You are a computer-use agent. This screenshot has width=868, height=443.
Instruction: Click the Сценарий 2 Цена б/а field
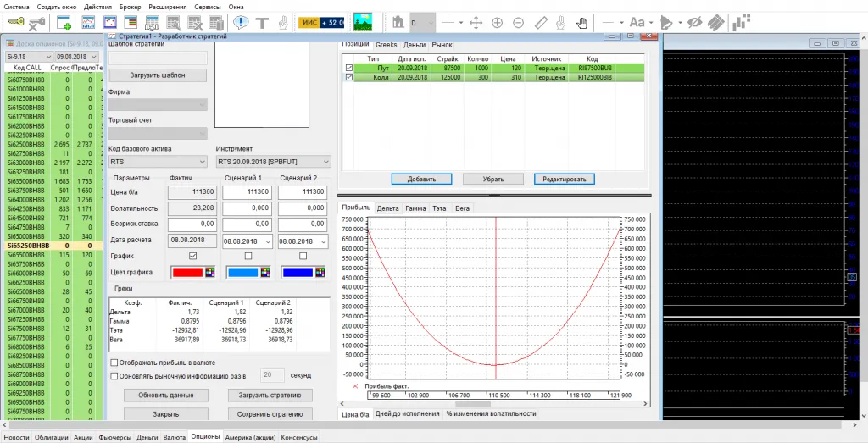(304, 192)
